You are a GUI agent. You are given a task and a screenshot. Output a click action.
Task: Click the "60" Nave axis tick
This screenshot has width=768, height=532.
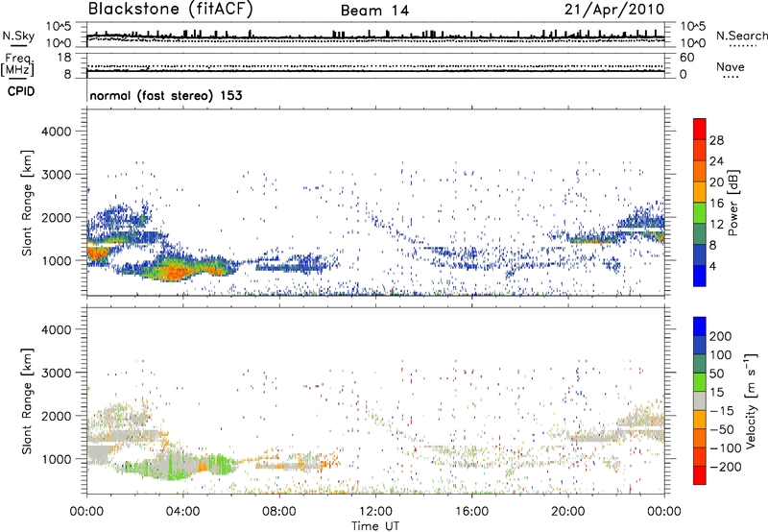click(686, 58)
